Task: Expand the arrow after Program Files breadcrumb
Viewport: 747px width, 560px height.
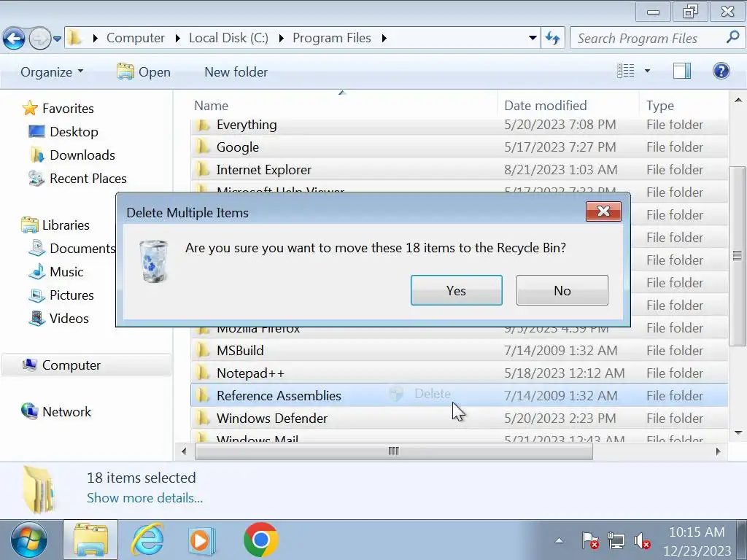Action: pos(384,38)
